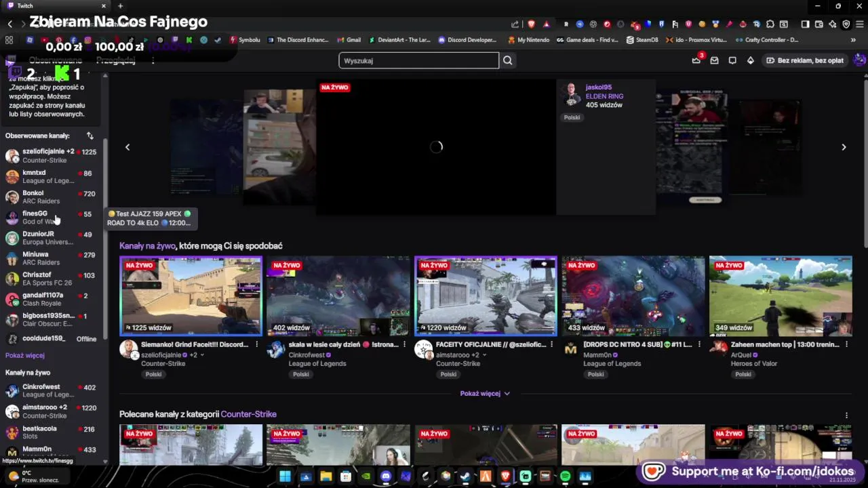Open Spotify from the taskbar
This screenshot has width=868, height=488.
pyautogui.click(x=566, y=476)
